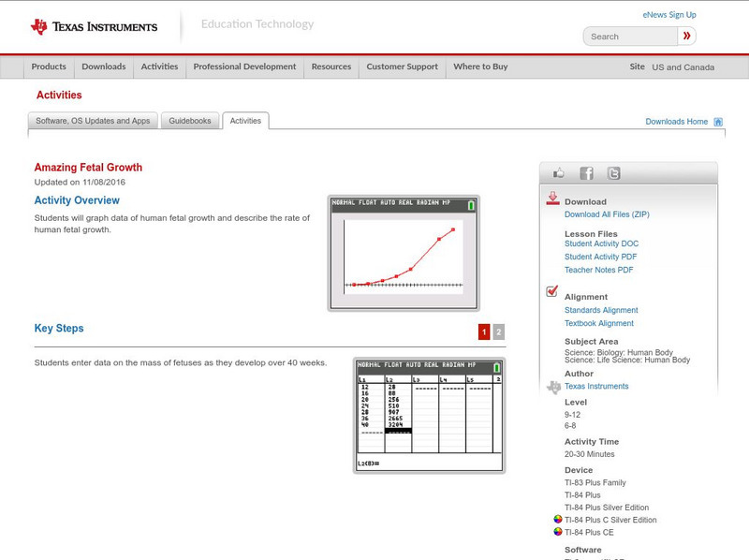The width and height of the screenshot is (749, 560).
Task: Share the activity on Facebook
Action: click(x=585, y=172)
